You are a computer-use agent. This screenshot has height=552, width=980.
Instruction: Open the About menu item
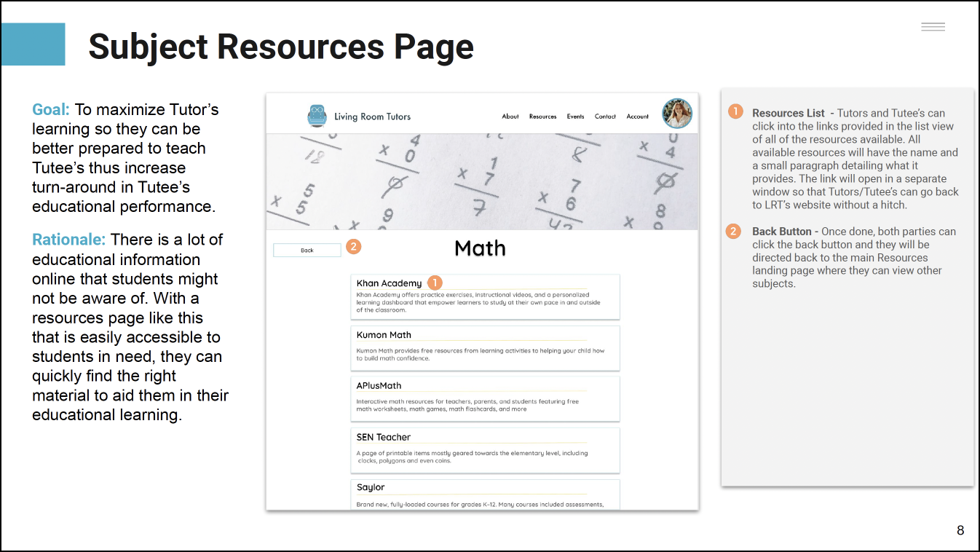(510, 117)
